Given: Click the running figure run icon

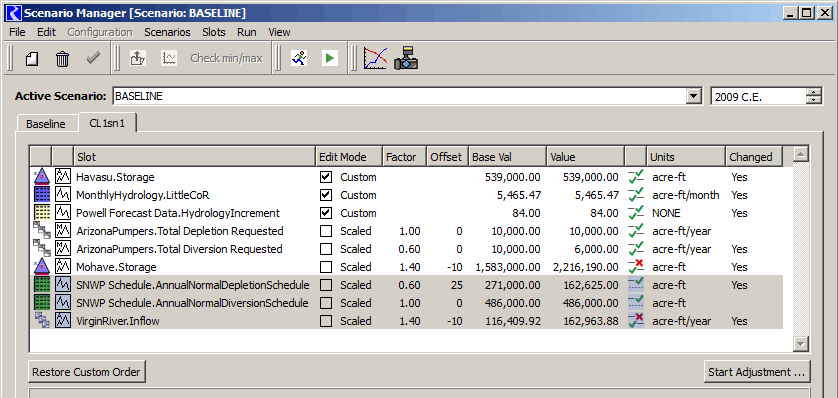Looking at the screenshot, I should [x=299, y=58].
